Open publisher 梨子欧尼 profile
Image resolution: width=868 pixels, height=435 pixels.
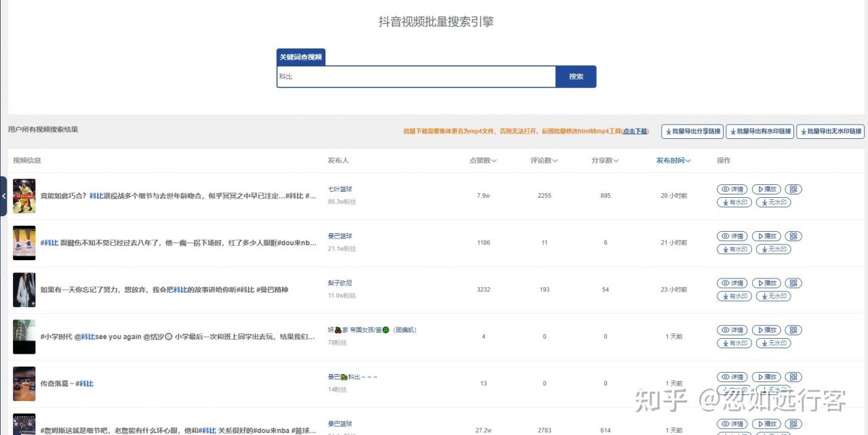[x=340, y=283]
